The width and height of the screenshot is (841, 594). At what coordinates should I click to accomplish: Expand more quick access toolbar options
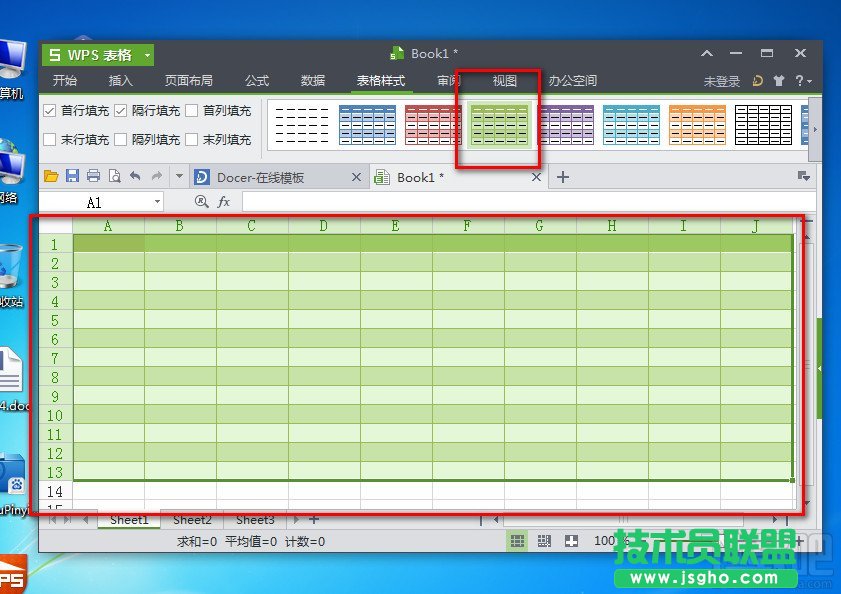(x=181, y=176)
